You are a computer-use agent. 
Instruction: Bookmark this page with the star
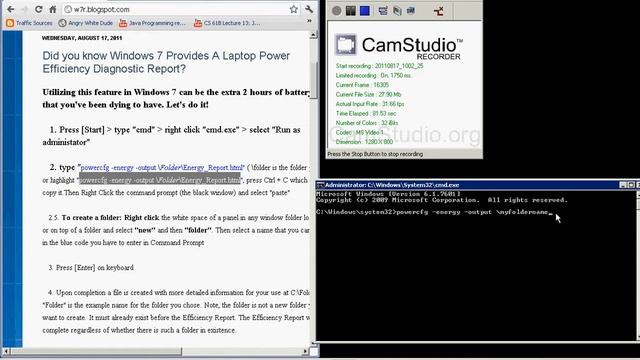coord(293,9)
